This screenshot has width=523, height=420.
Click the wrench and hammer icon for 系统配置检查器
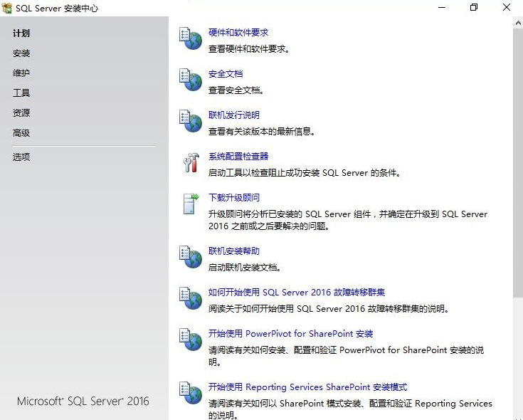point(191,162)
